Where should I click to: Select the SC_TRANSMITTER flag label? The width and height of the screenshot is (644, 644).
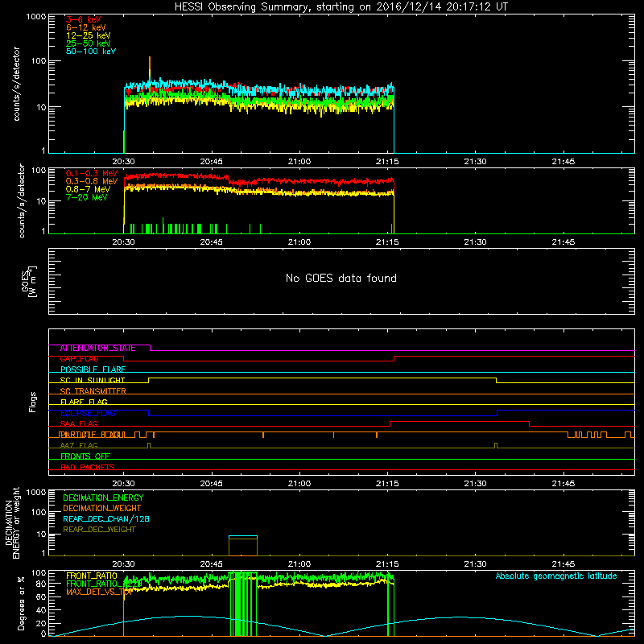click(93, 391)
